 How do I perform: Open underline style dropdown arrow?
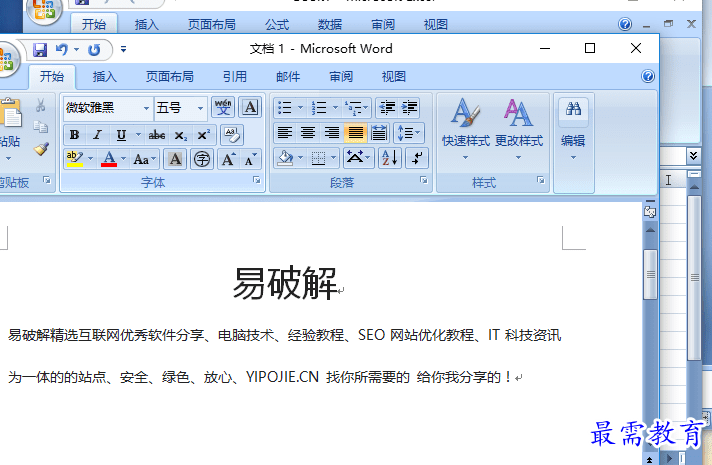point(138,135)
